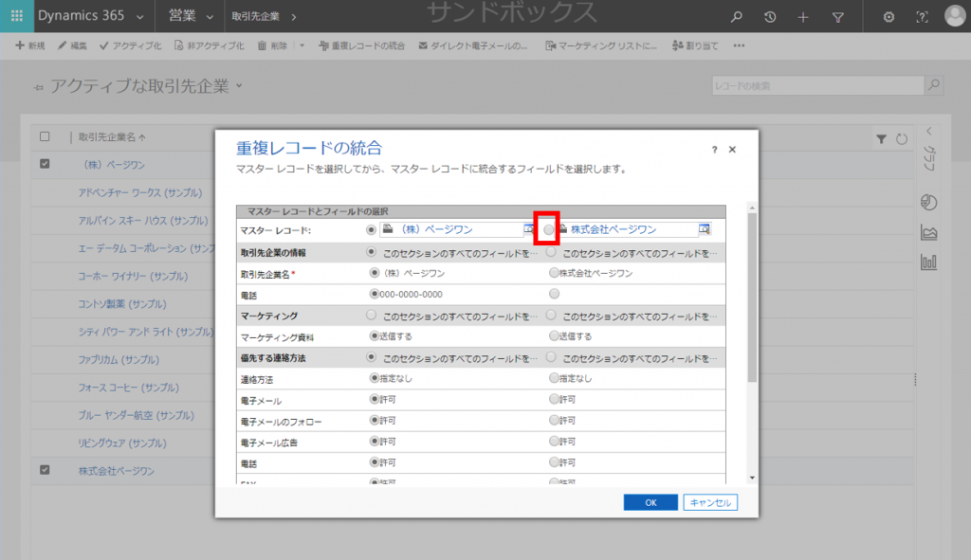Open the app launcher waffle icon

coord(17,16)
